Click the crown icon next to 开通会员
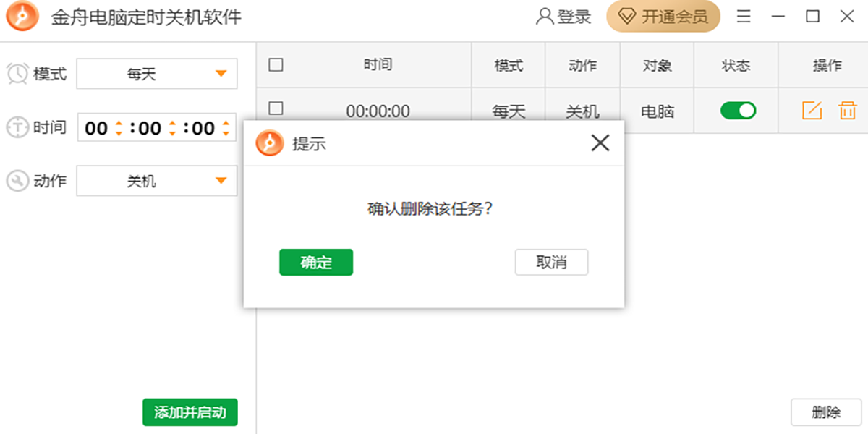868x434 pixels. tap(625, 16)
